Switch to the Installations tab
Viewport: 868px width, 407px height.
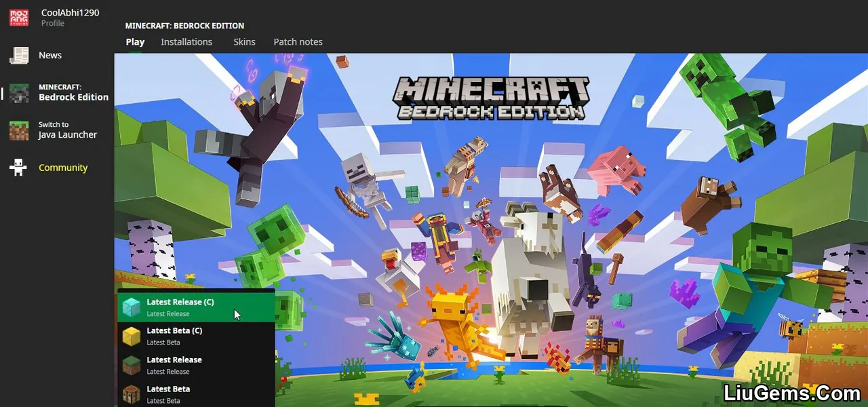[186, 42]
